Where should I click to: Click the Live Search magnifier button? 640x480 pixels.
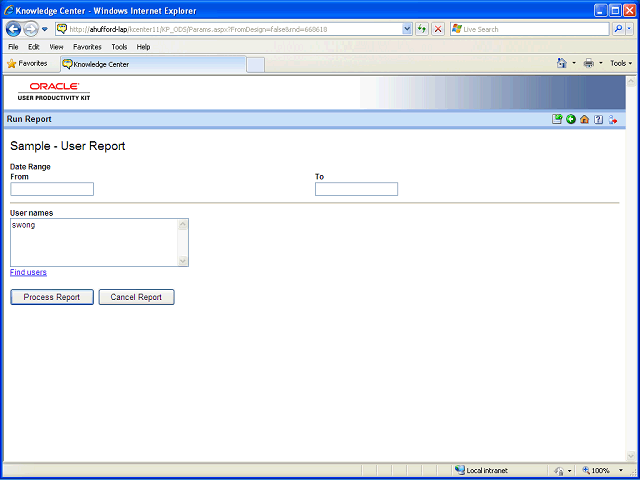pos(618,29)
